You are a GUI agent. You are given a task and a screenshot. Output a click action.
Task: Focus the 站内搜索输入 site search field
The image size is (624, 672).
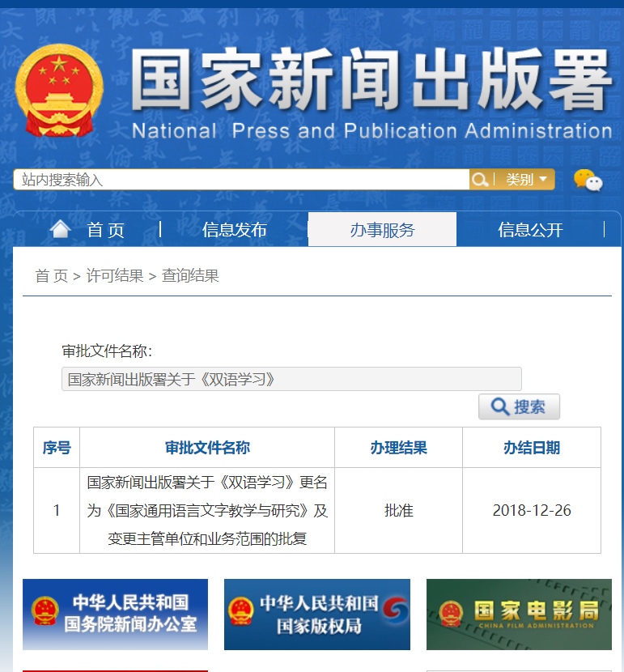click(x=241, y=180)
